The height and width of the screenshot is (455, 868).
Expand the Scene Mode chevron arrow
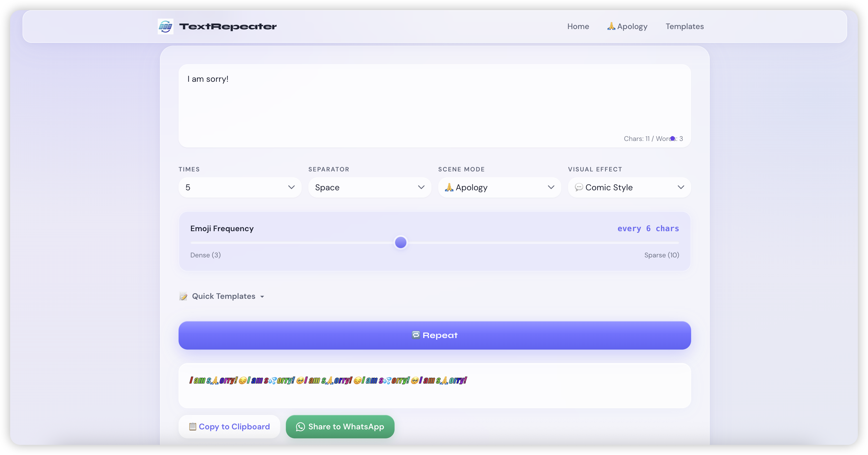click(551, 187)
